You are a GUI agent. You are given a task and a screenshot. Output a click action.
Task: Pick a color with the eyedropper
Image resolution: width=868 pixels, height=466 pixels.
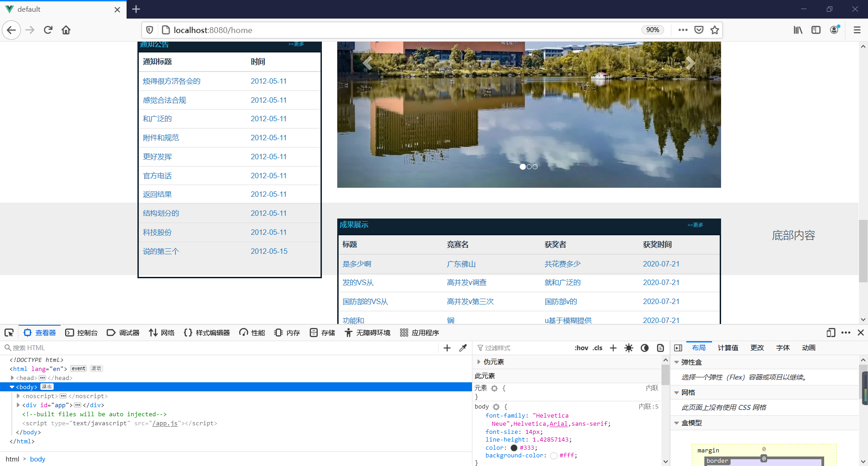463,348
